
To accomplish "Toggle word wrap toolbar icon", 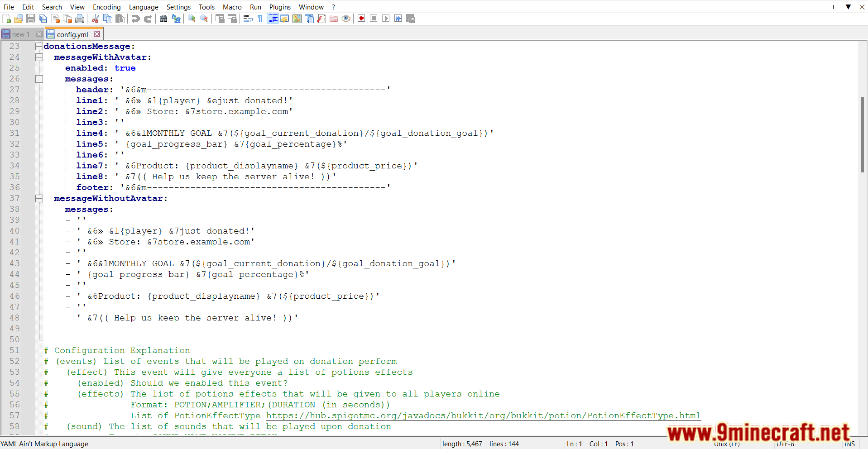I will (248, 19).
